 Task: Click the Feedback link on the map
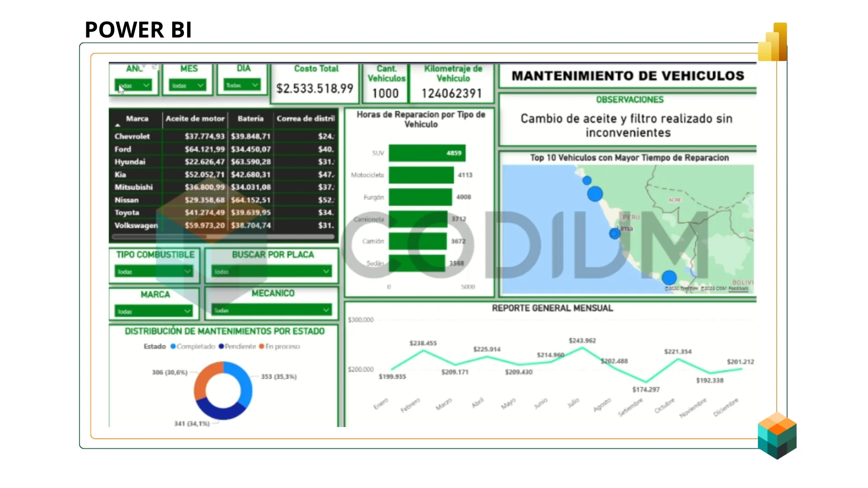pyautogui.click(x=738, y=288)
